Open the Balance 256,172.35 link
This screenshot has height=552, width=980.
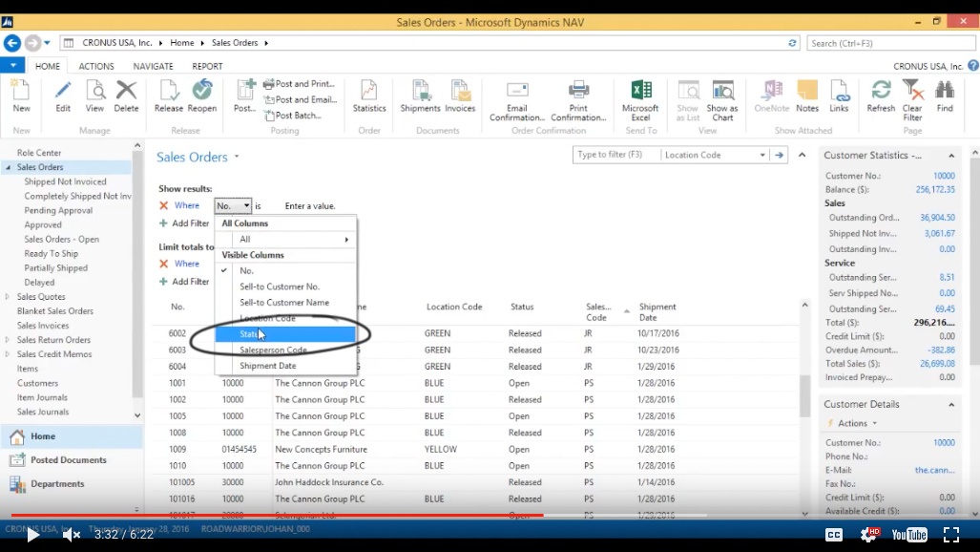point(935,190)
